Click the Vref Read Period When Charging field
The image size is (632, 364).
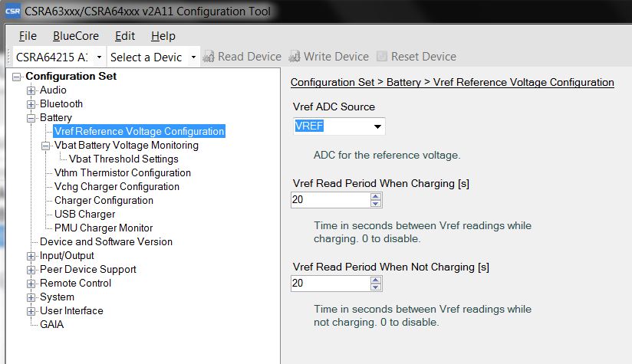pos(330,199)
